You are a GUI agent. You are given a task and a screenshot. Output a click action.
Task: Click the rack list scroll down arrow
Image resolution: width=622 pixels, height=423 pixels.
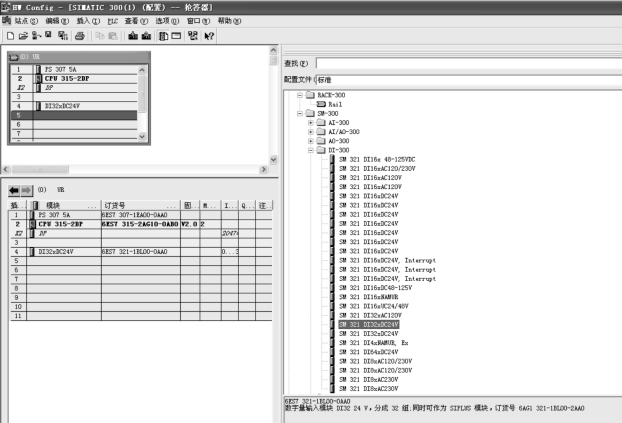click(142, 137)
